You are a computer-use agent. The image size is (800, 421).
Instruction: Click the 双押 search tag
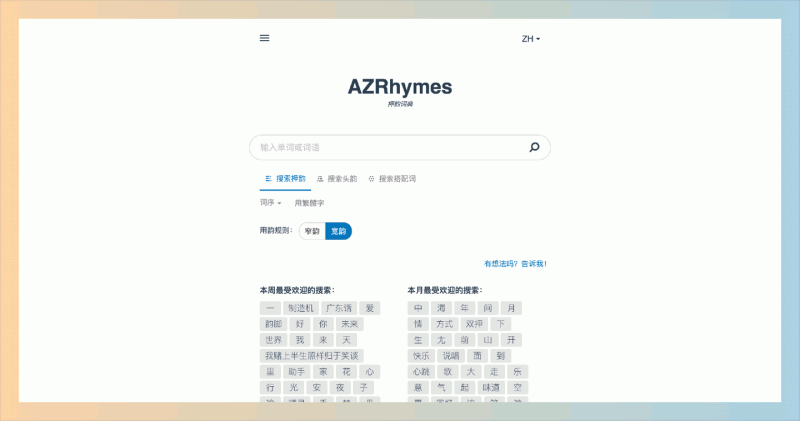click(474, 324)
